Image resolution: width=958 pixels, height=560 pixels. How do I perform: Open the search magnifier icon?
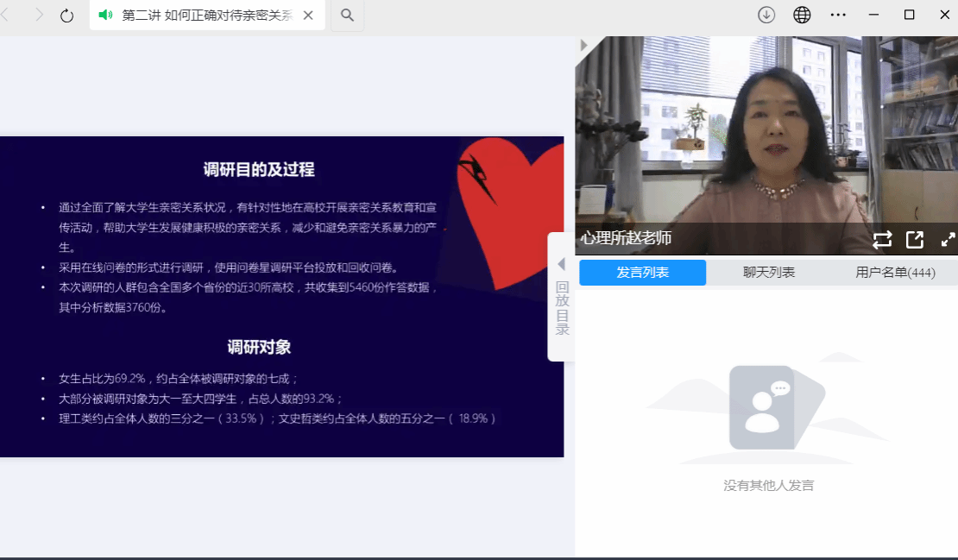[347, 15]
